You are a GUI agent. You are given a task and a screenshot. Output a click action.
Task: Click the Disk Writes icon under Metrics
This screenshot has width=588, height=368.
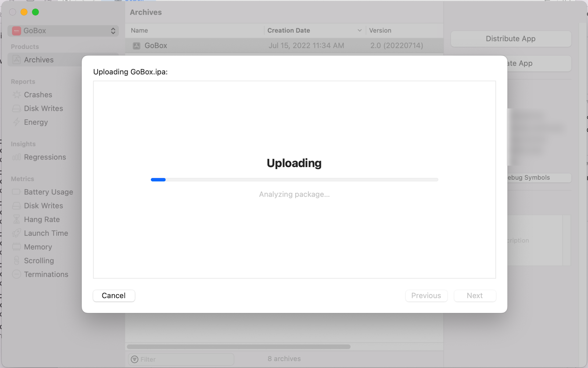[x=17, y=206]
